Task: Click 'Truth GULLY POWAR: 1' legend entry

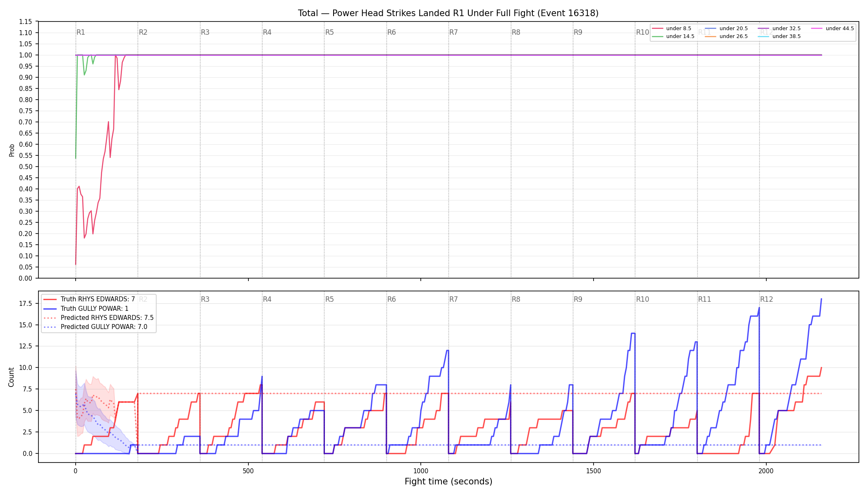Action: [95, 308]
